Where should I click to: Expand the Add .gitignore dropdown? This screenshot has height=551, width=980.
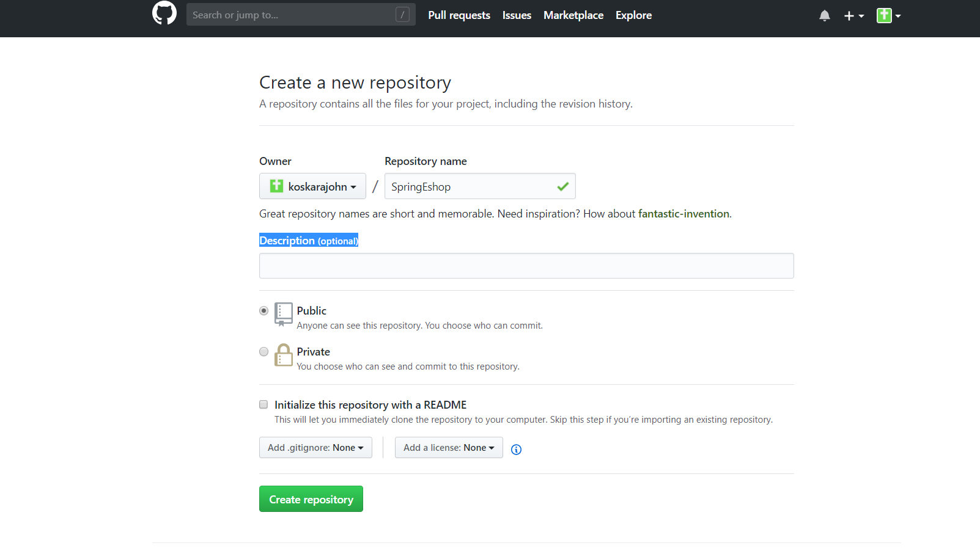[x=315, y=448]
